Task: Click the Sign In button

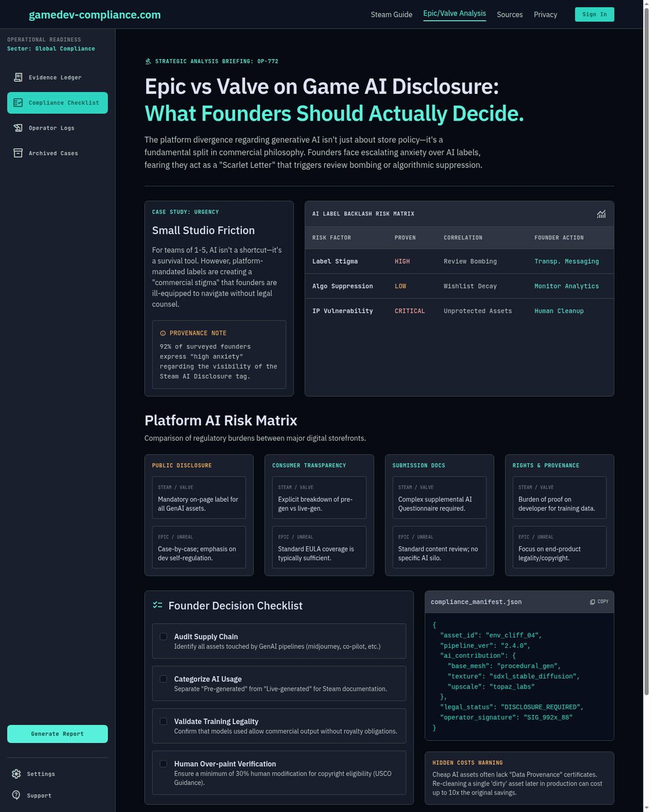Action: [x=594, y=14]
